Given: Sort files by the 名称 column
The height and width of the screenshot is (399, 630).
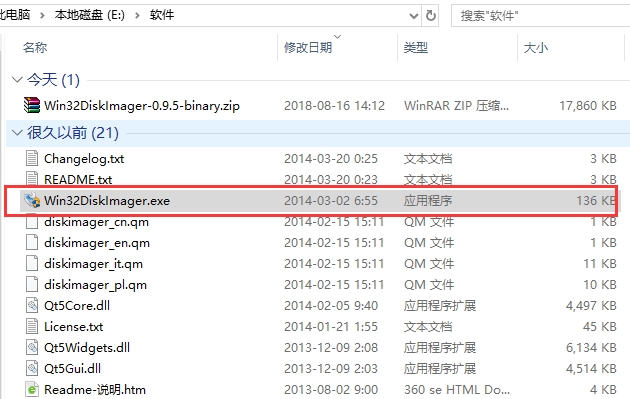Looking at the screenshot, I should 35,47.
